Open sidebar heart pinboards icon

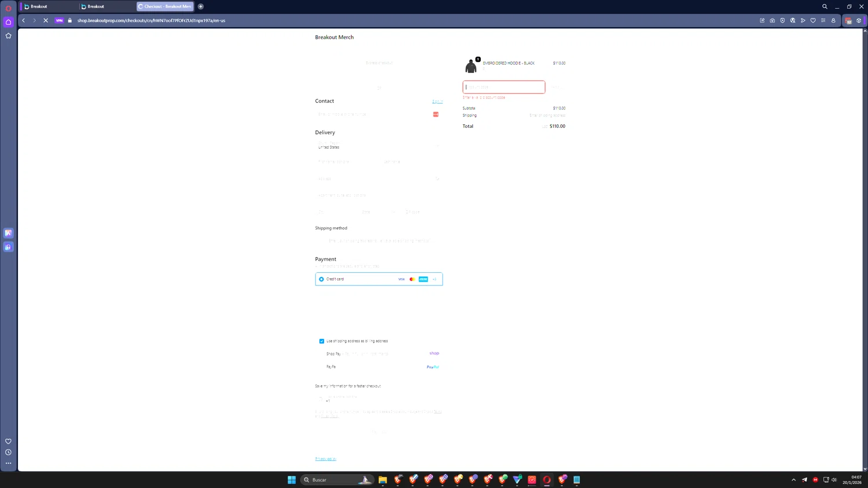click(x=8, y=441)
